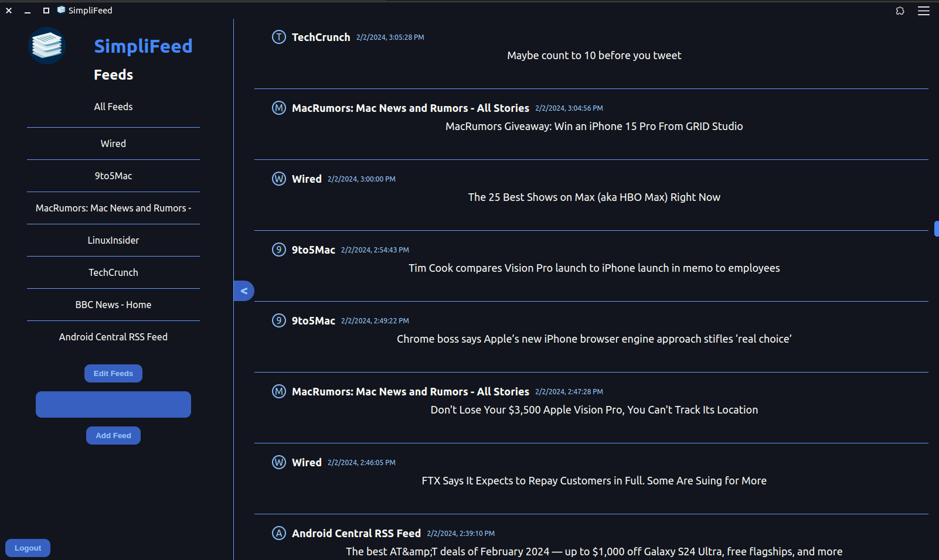The image size is (939, 560).
Task: Click MacRumors icon beside iPhone 15 Giveaway
Action: tap(279, 108)
